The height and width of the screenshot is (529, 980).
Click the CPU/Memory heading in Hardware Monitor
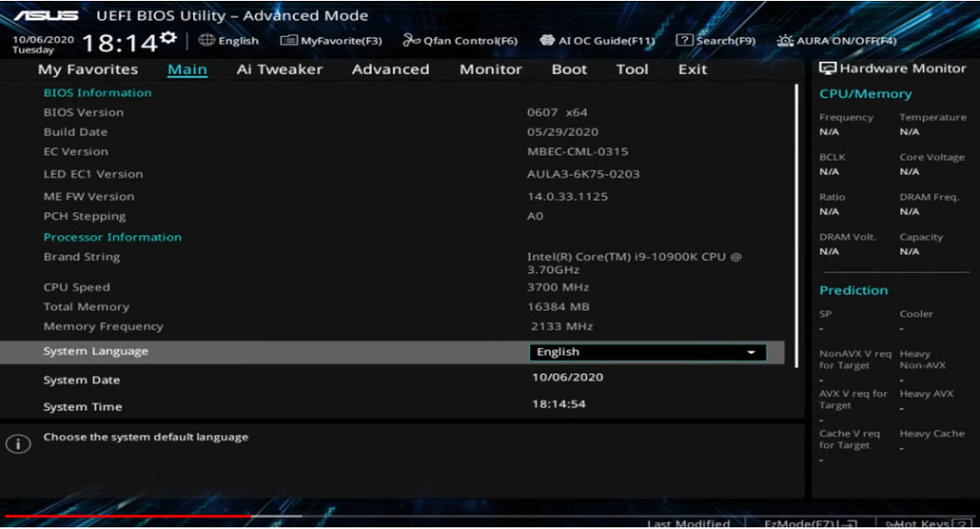(865, 94)
